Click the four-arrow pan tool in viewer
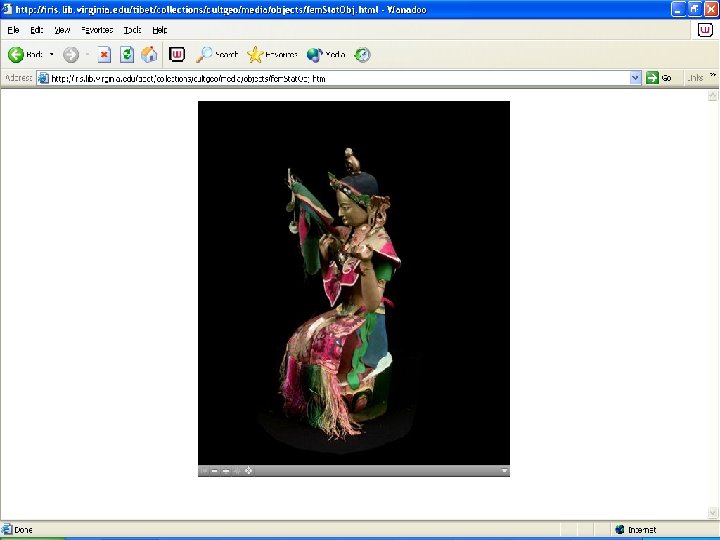 tap(248, 471)
